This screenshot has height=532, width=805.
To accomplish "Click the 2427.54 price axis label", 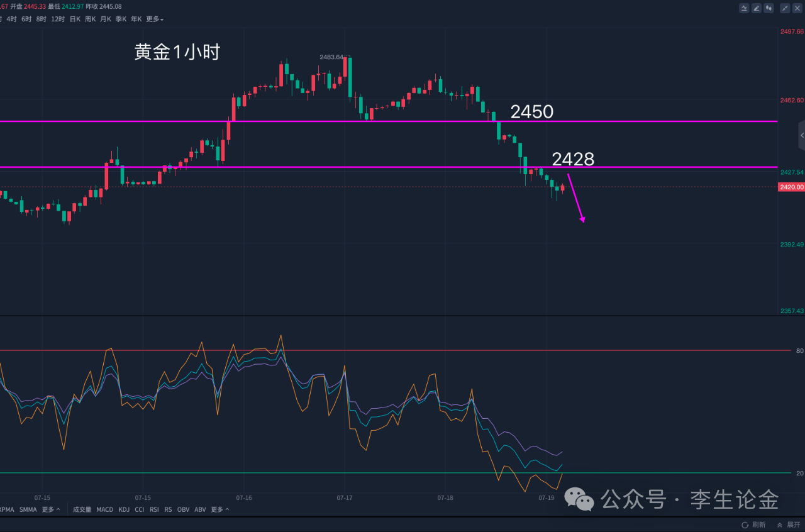I will coord(792,172).
